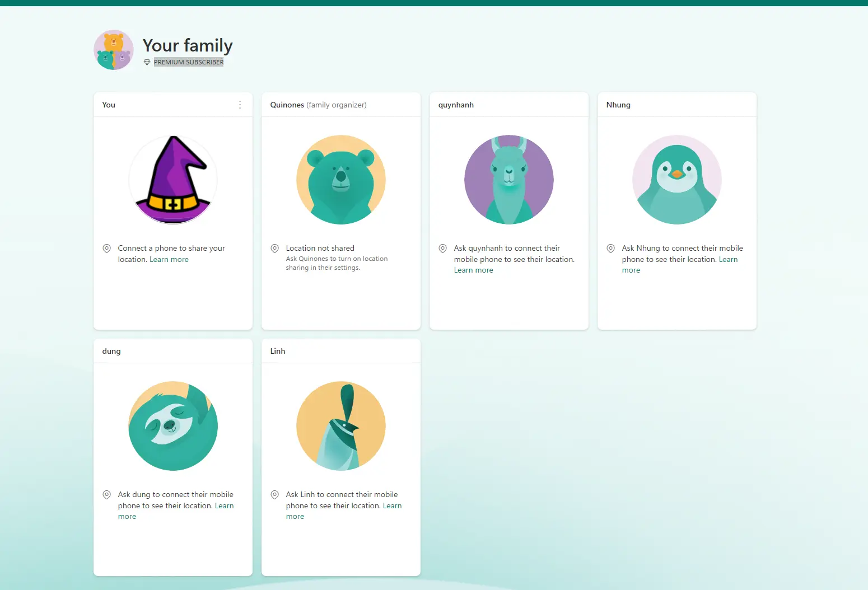Click the PREMIUM SUBSCRIBER label
Viewport: 868px width, 590px height.
click(189, 62)
